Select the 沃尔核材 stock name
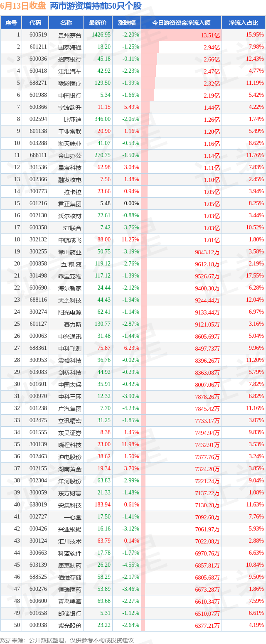 click(70, 216)
